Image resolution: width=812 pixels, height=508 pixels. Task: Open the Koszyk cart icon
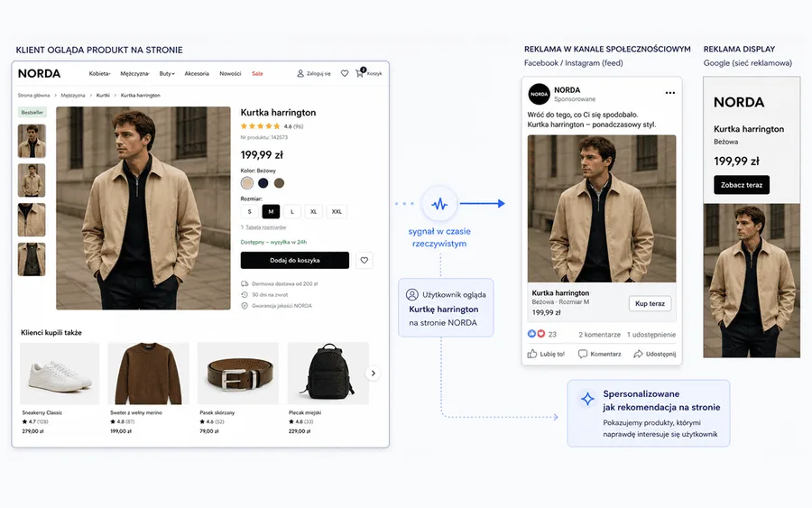tap(360, 73)
